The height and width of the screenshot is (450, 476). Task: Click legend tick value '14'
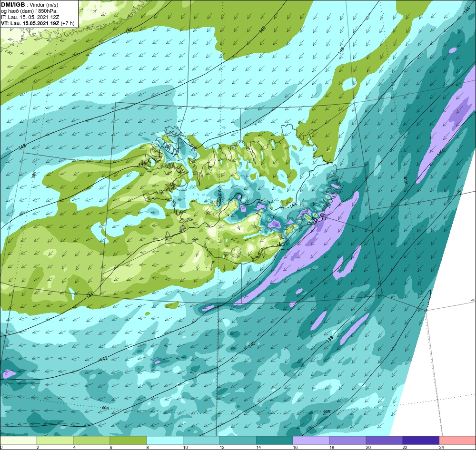(x=258, y=447)
